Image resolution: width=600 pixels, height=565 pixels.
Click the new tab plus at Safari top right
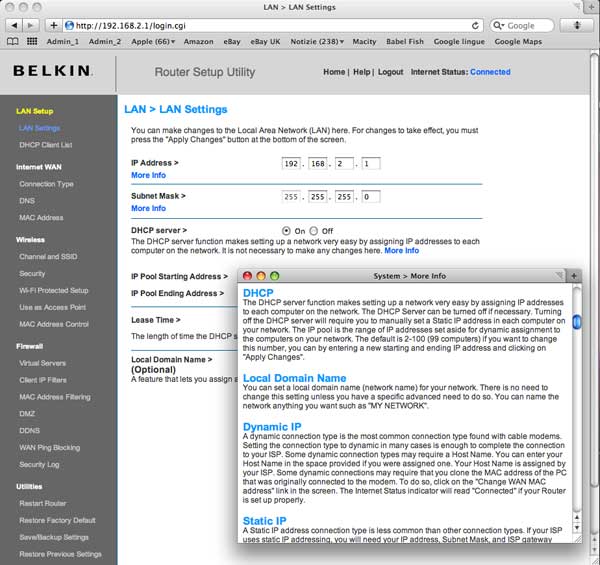coord(592,7)
